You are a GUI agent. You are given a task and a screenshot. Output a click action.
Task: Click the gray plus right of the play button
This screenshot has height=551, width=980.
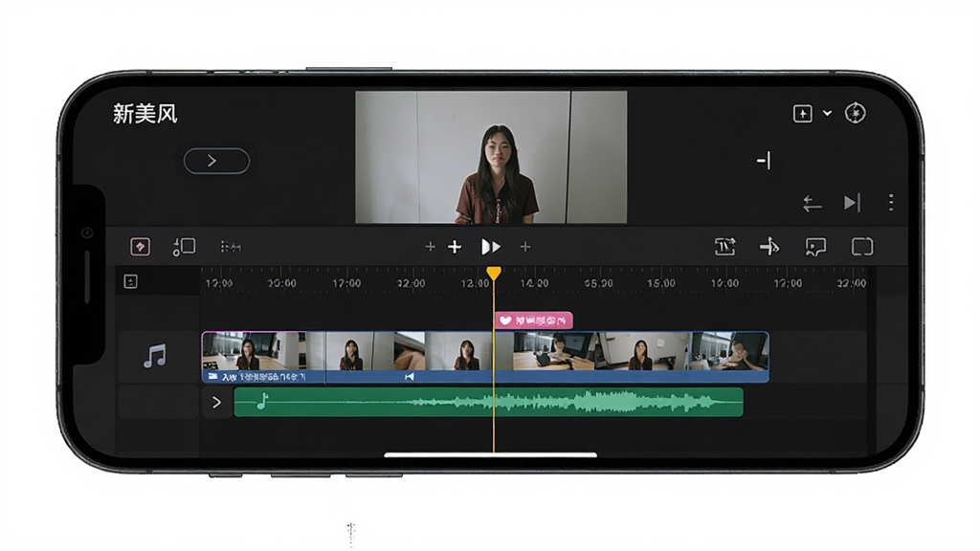525,247
